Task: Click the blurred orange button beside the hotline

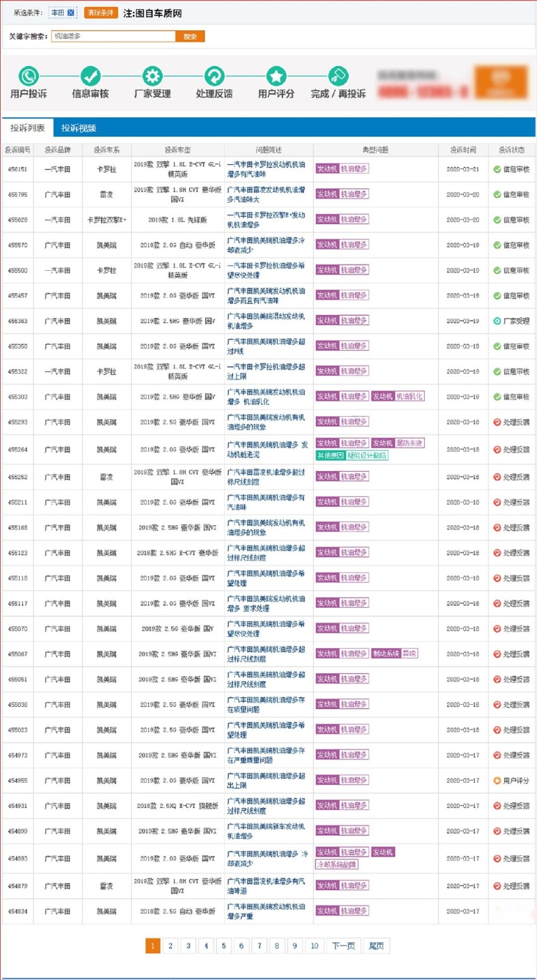Action: 501,83
